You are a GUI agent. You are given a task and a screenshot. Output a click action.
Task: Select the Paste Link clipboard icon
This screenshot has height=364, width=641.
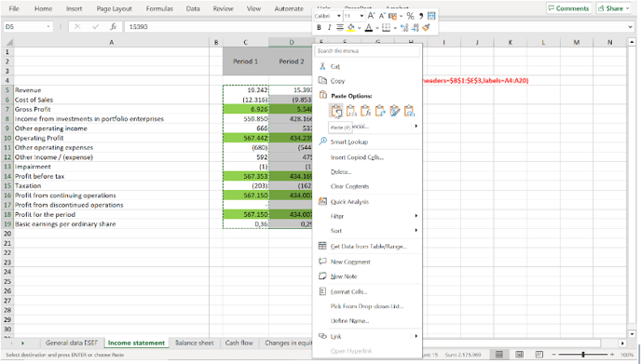tap(409, 111)
